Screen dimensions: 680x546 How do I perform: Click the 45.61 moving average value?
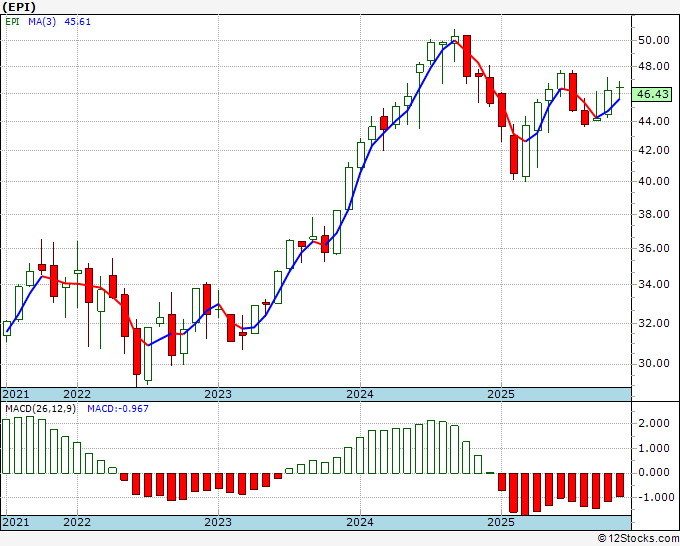tap(78, 22)
